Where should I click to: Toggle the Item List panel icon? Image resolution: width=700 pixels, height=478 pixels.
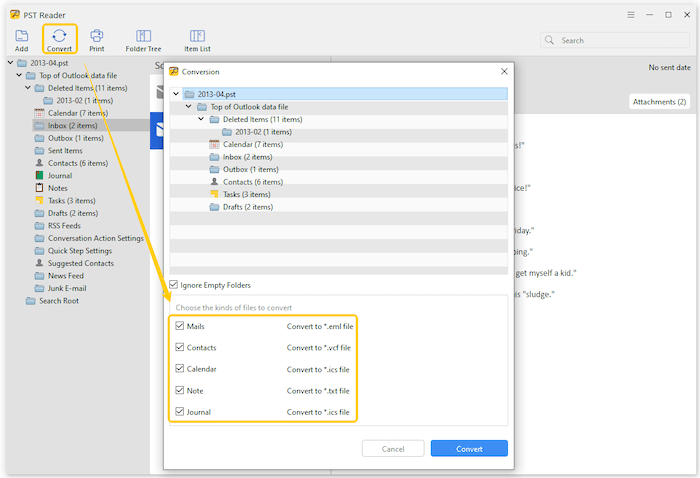point(197,40)
